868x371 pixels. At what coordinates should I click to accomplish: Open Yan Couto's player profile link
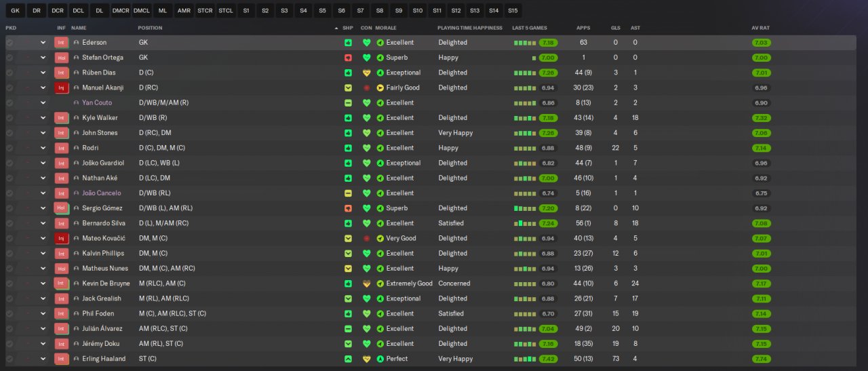point(97,103)
